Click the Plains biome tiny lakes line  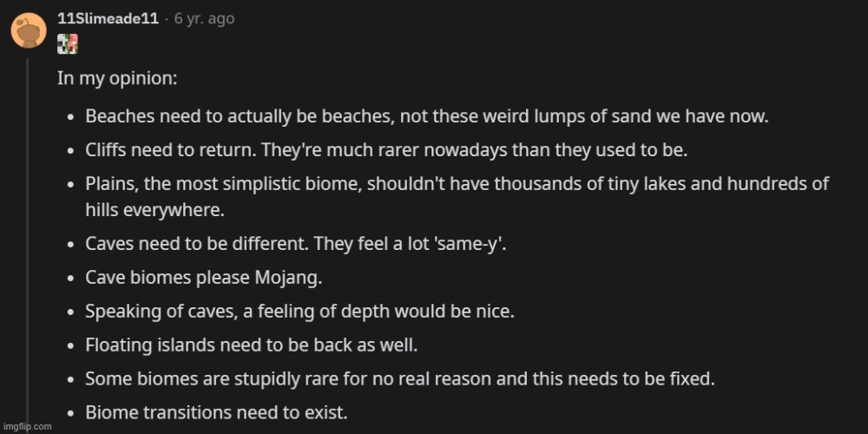tap(456, 183)
